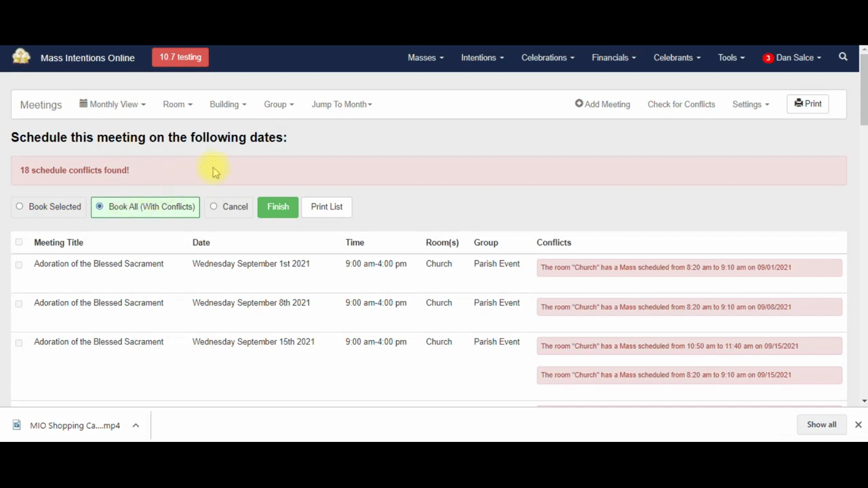Viewport: 868px width, 488px height.
Task: Click the Mass Intentions Online brand link
Action: pos(87,58)
